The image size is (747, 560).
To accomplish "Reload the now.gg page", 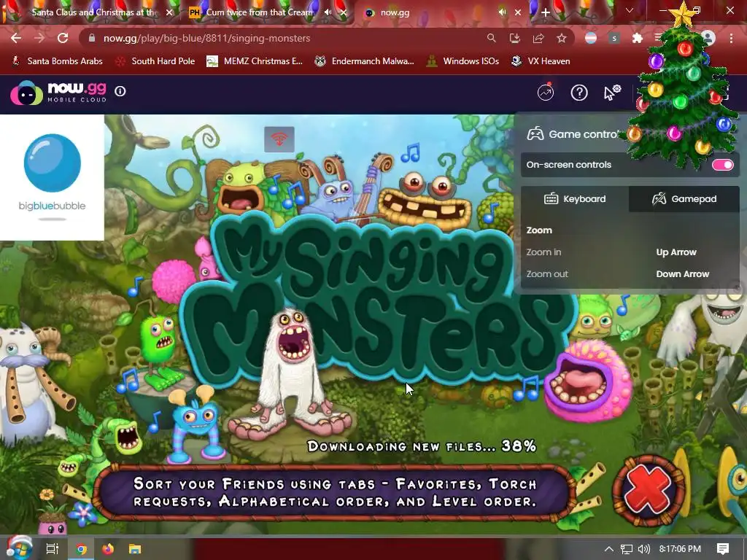I will pyautogui.click(x=63, y=38).
